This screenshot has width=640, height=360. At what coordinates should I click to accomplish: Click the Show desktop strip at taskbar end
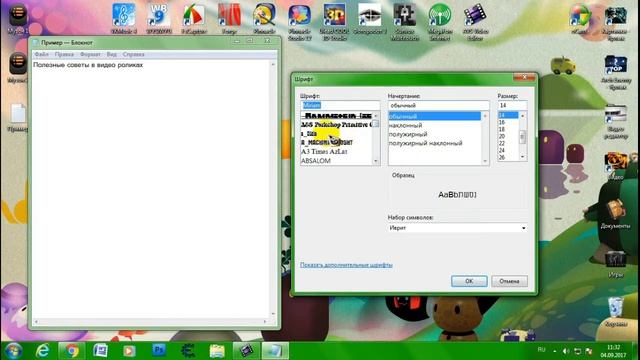point(635,351)
